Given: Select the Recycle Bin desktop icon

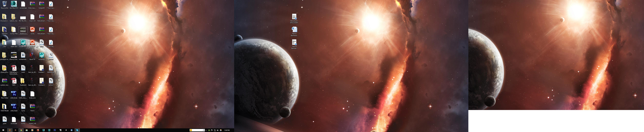Looking at the screenshot, I should click(5, 5).
